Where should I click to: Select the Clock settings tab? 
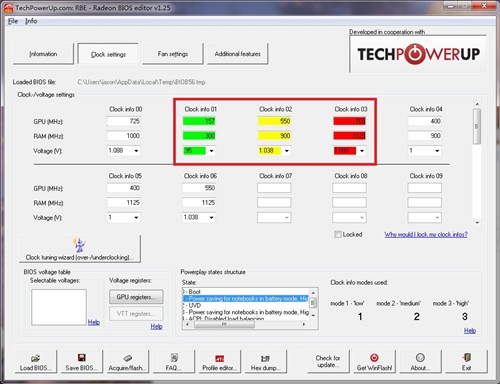point(108,54)
